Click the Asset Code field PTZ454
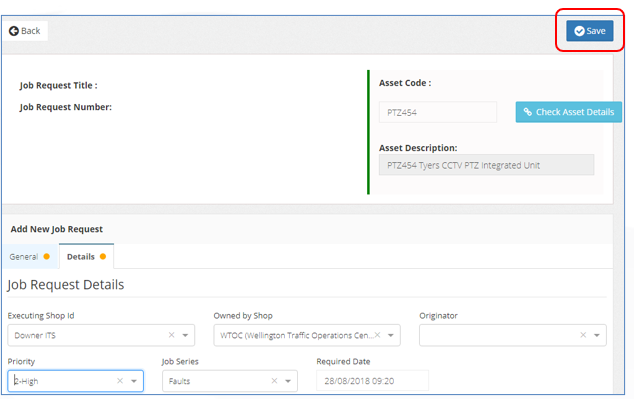This screenshot has width=634, height=399. tap(437, 112)
